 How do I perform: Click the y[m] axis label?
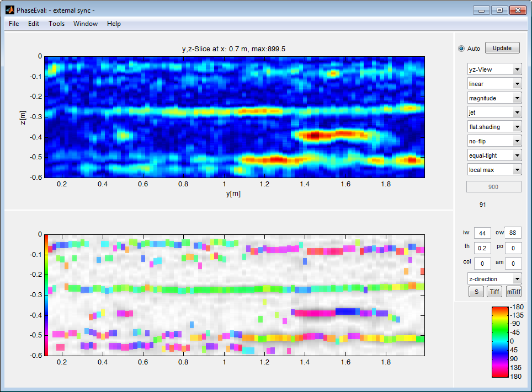[233, 194]
